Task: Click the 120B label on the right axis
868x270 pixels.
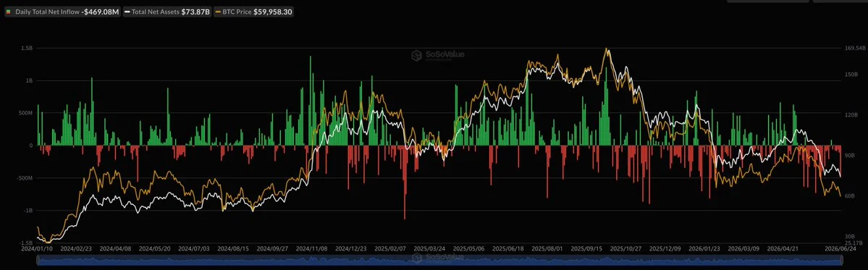Action: (x=851, y=114)
